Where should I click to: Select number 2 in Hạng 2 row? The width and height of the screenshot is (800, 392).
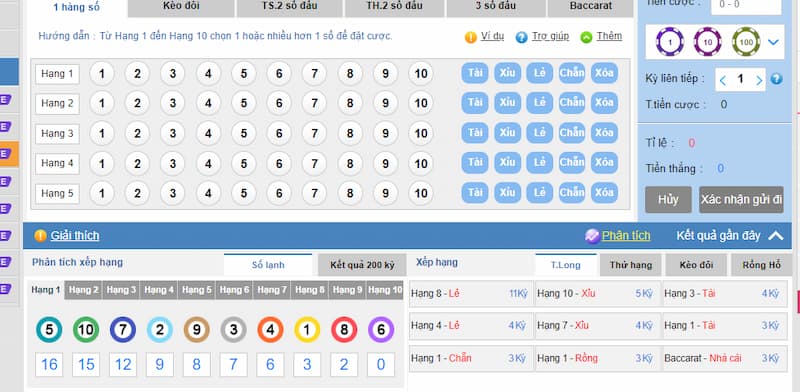pos(137,104)
